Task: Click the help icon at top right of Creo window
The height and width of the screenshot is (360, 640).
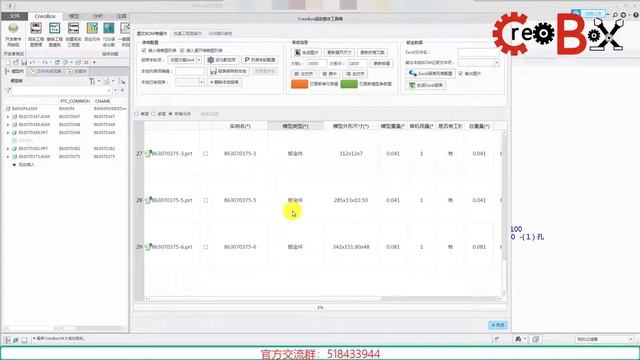Action: pyautogui.click(x=636, y=15)
